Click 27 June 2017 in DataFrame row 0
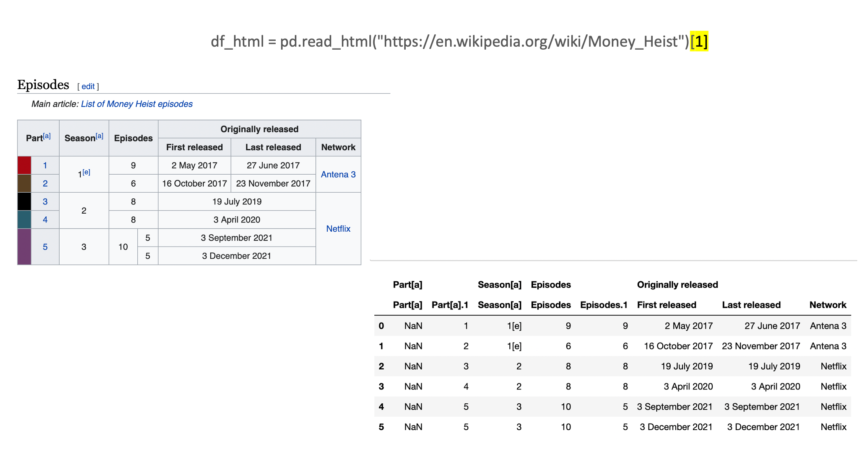Viewport: 868px width, 474px height. tap(772, 326)
